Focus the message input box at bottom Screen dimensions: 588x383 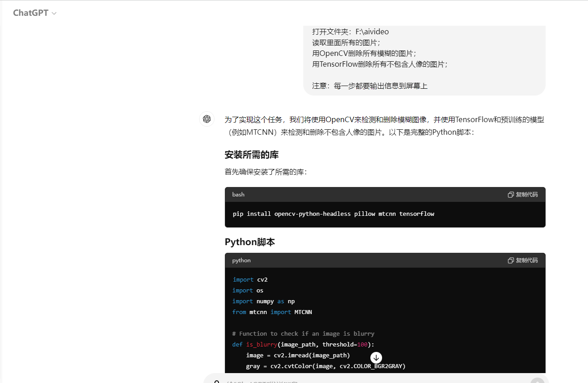point(376,379)
